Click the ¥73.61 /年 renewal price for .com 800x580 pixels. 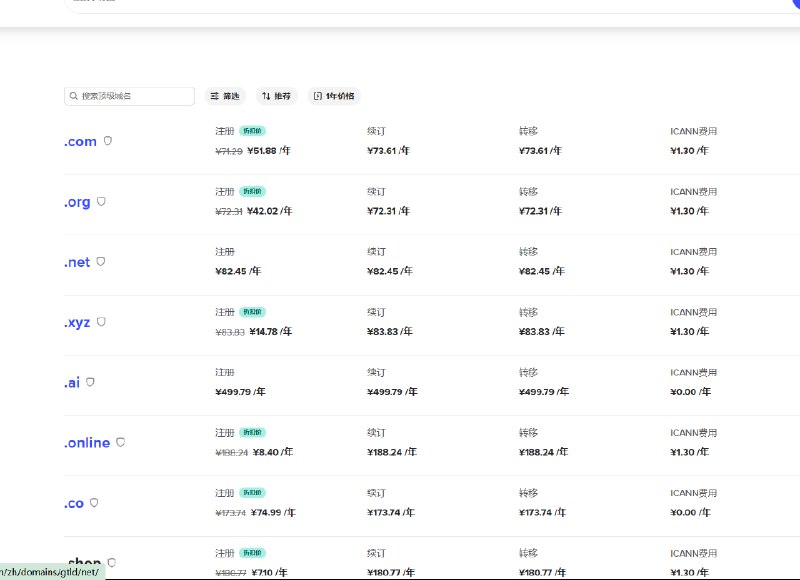pyautogui.click(x=388, y=150)
